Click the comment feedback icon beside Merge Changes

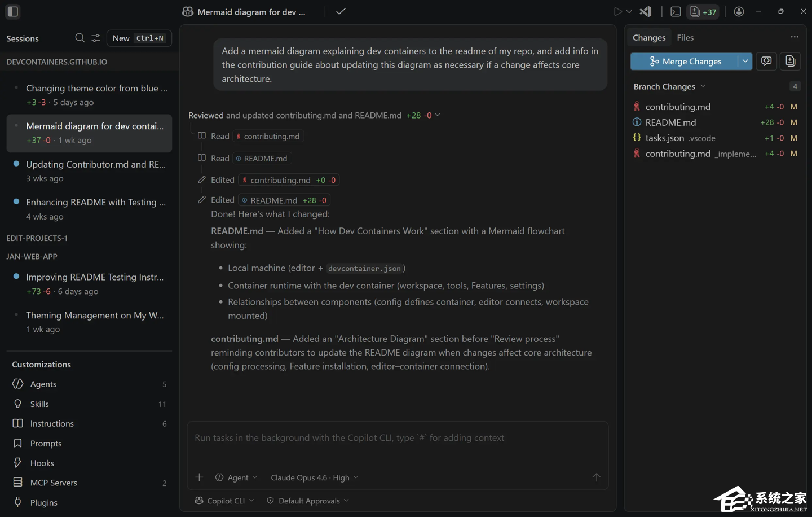[766, 61]
